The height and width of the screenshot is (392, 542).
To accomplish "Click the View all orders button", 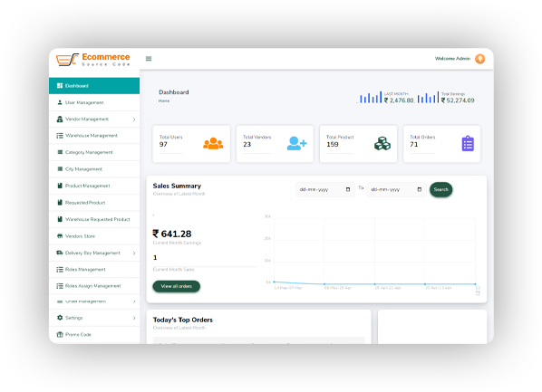I will (x=177, y=286).
